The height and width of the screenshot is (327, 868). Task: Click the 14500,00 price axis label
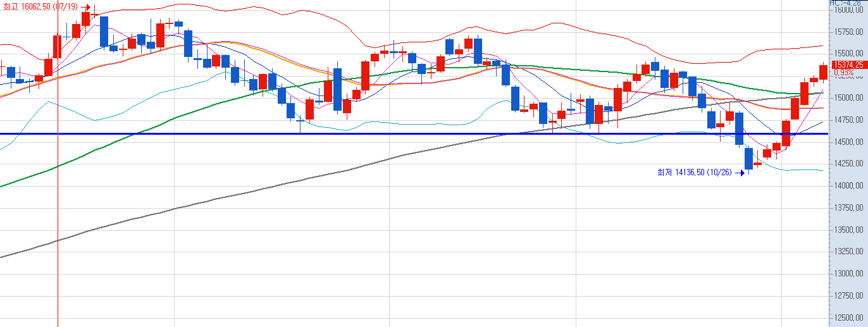point(848,142)
